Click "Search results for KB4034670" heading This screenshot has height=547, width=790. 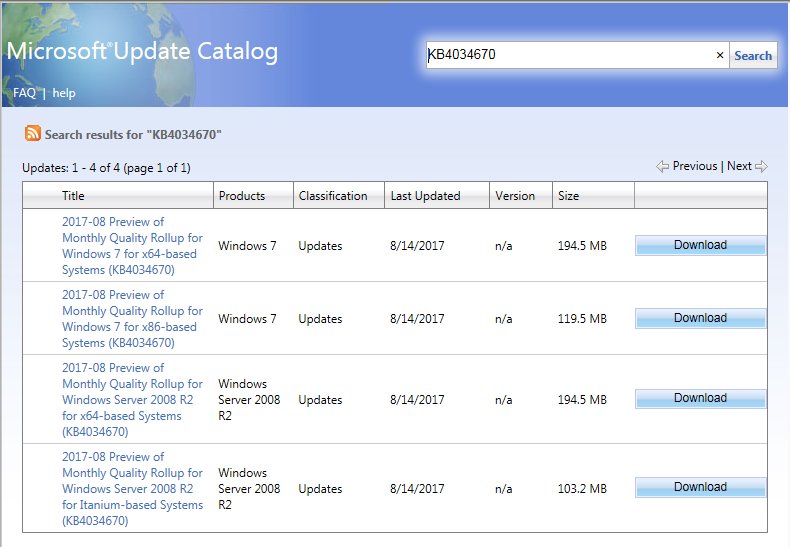click(x=133, y=134)
